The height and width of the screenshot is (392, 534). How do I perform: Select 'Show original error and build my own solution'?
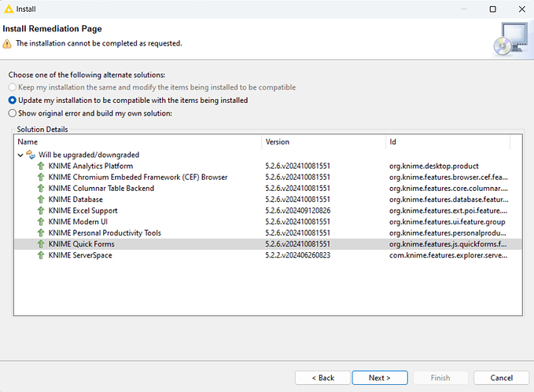(x=13, y=113)
